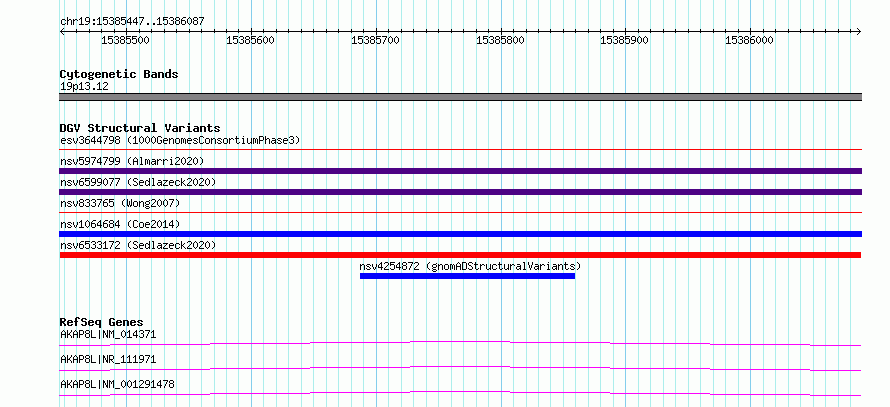Open transcript AKAP8L|NM_014371 label

coord(108,335)
